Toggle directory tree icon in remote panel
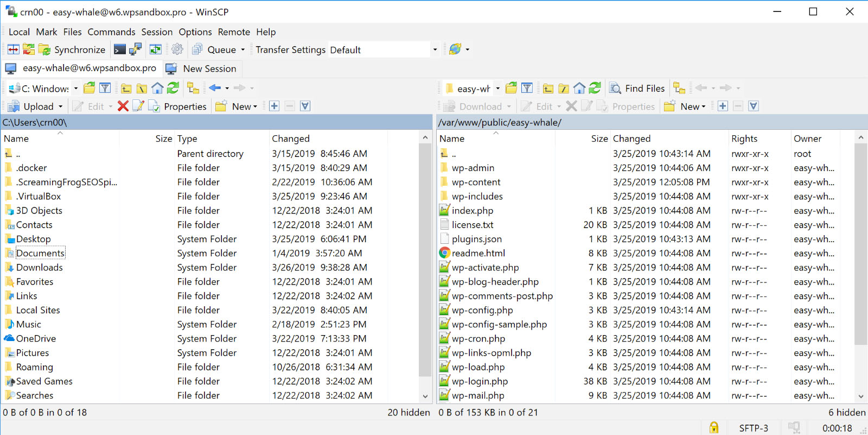This screenshot has width=868, height=435. [x=679, y=88]
